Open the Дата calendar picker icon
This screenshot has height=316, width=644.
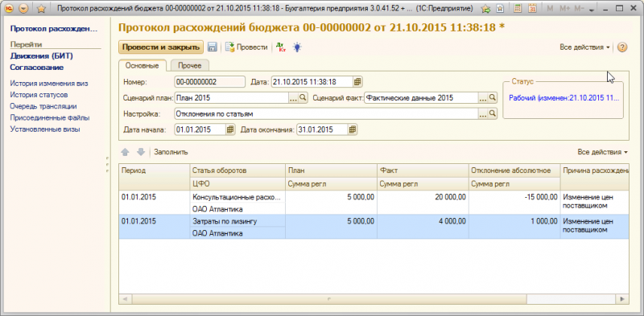click(x=357, y=82)
